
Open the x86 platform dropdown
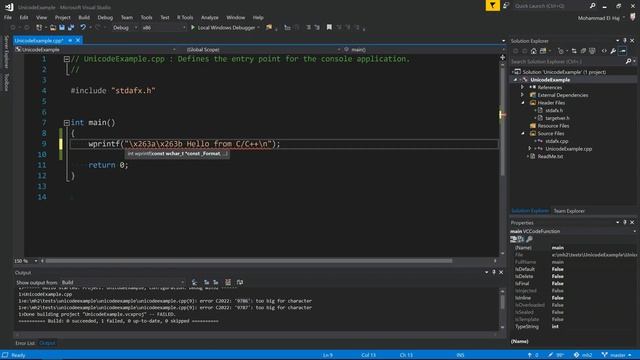(163, 28)
